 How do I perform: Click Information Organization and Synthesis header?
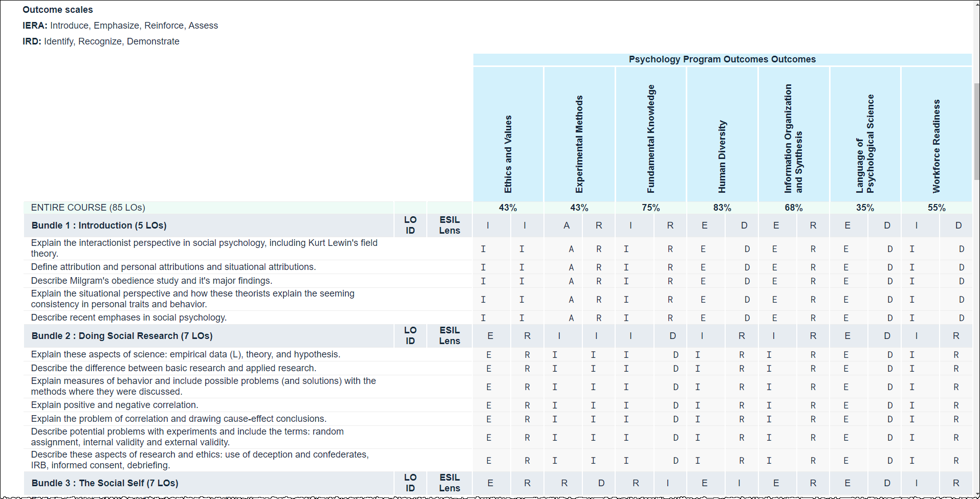click(793, 139)
